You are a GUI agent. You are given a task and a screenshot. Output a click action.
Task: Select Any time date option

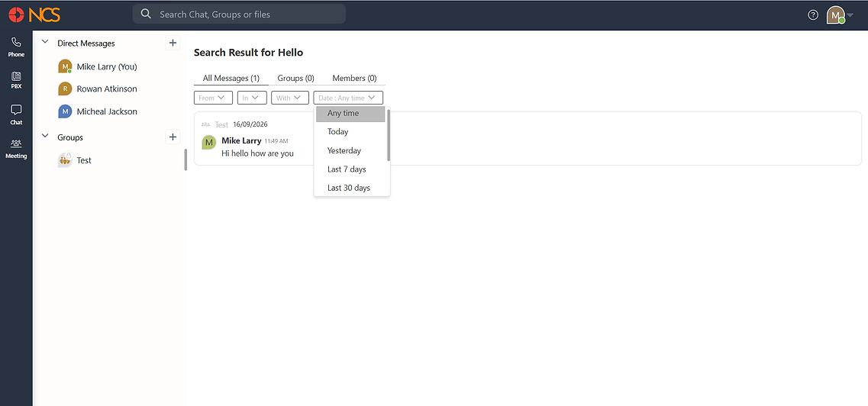click(x=350, y=114)
